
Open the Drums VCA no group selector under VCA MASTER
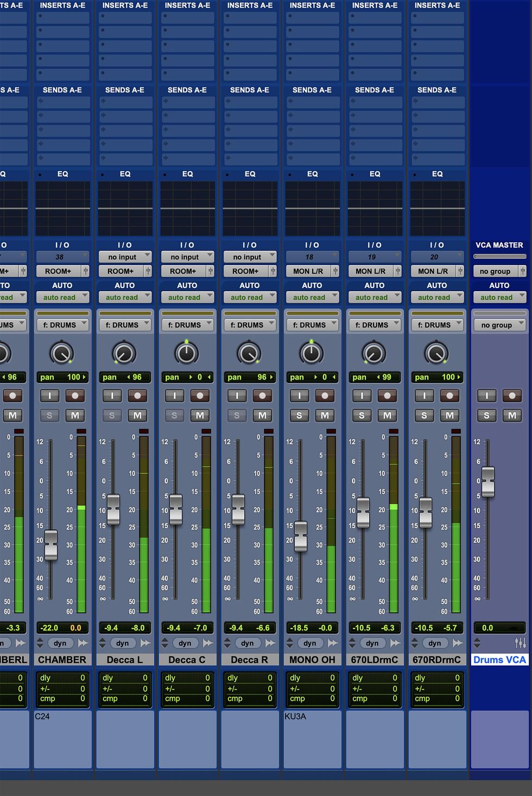496,271
